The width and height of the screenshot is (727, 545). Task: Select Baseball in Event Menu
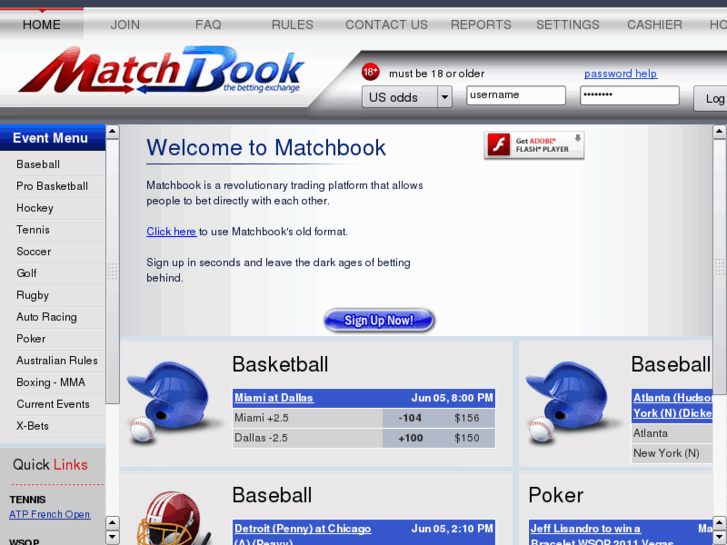(38, 165)
